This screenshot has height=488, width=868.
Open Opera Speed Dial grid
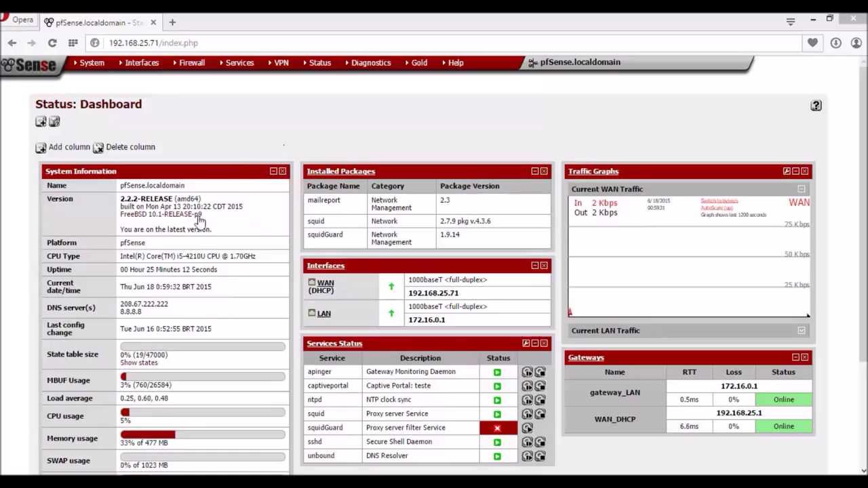click(73, 43)
